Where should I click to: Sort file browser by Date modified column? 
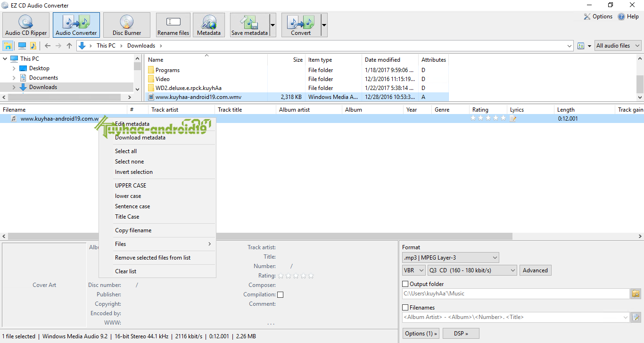(x=390, y=60)
